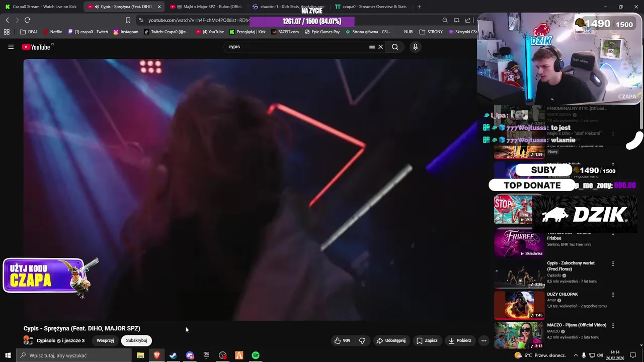The height and width of the screenshot is (362, 644).
Task: Open the DEAL bookmarks folder
Action: point(29,32)
